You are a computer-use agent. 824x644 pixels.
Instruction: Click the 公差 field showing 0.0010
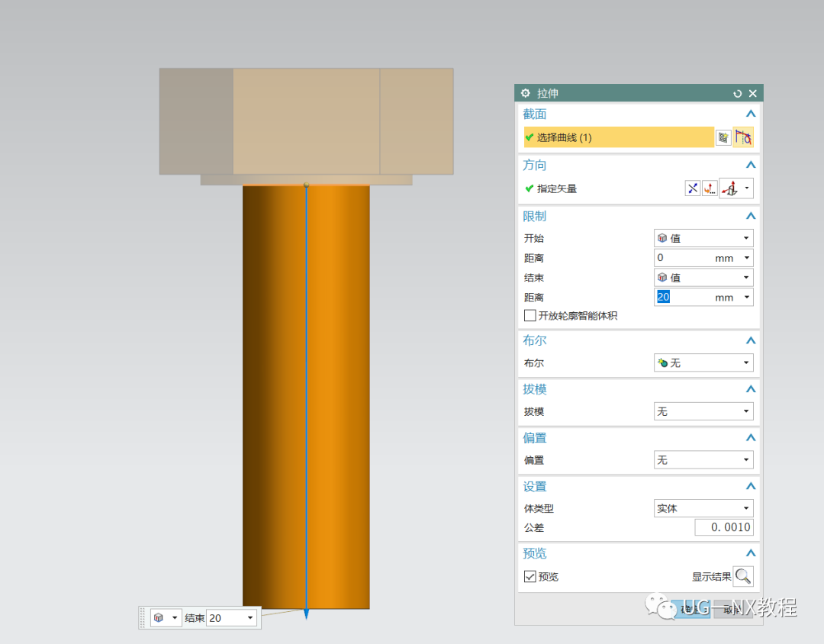723,527
